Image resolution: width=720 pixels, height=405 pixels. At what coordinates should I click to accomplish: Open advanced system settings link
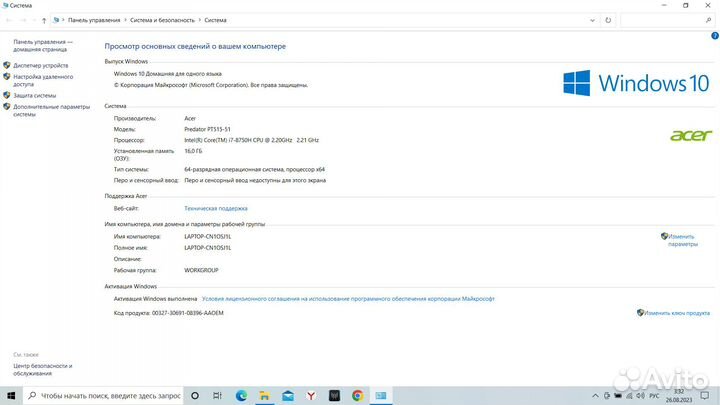click(x=51, y=110)
